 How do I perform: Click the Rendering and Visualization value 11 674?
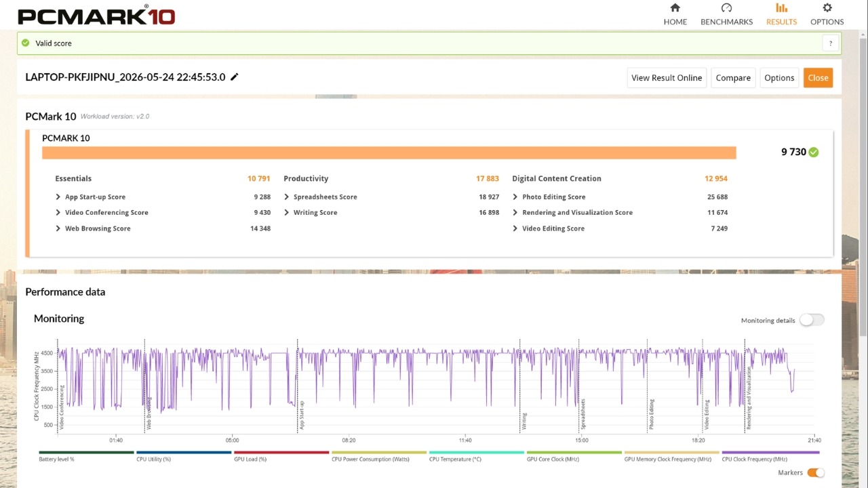tap(717, 212)
